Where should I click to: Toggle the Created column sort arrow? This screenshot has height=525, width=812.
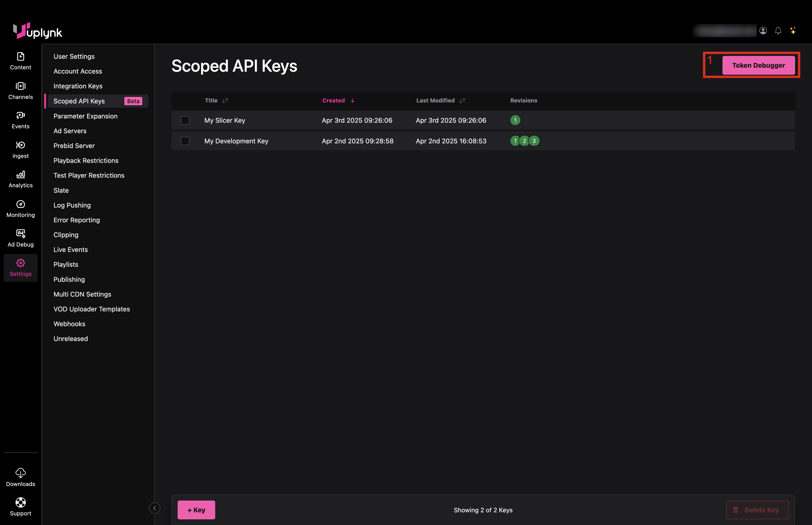tap(352, 101)
